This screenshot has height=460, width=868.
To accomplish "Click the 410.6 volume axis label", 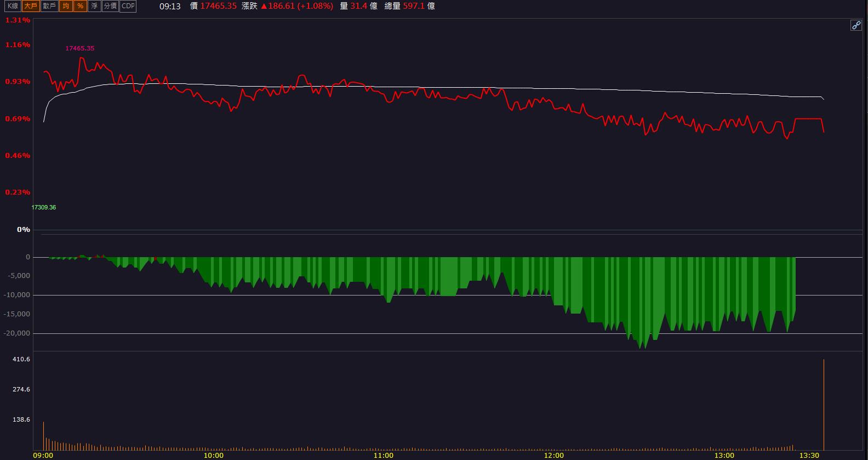I will (x=21, y=359).
